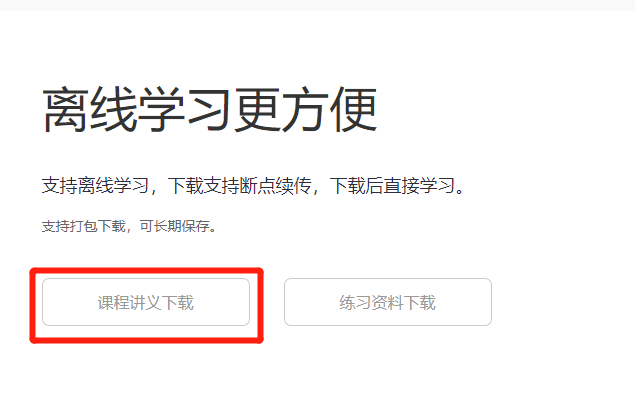Click 下载 word inside the 练习资料下载 button

tap(420, 303)
